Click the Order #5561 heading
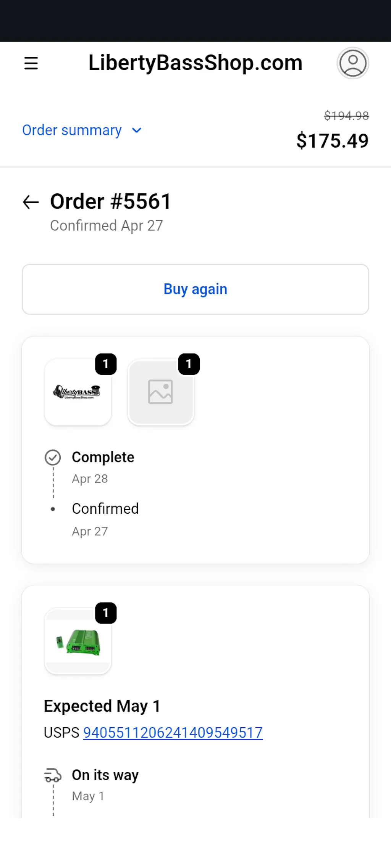 [x=111, y=201]
